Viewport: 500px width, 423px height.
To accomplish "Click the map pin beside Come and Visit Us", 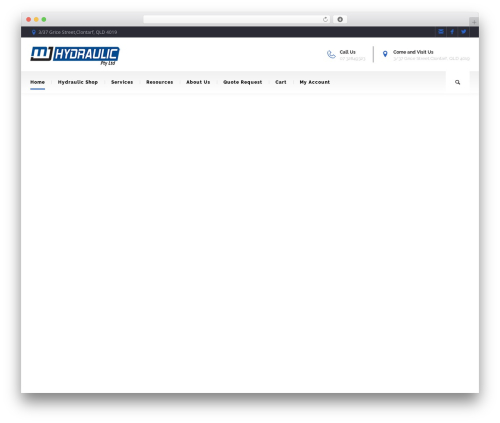I will (385, 54).
